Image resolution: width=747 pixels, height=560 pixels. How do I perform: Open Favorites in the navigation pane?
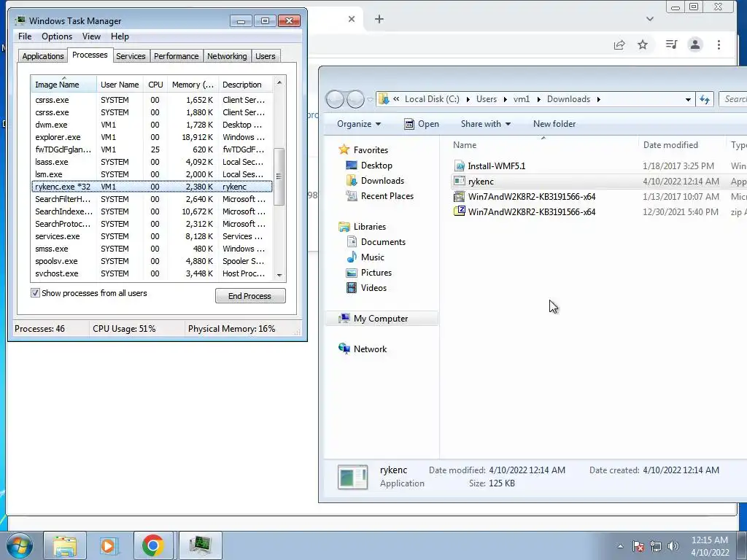pyautogui.click(x=371, y=150)
